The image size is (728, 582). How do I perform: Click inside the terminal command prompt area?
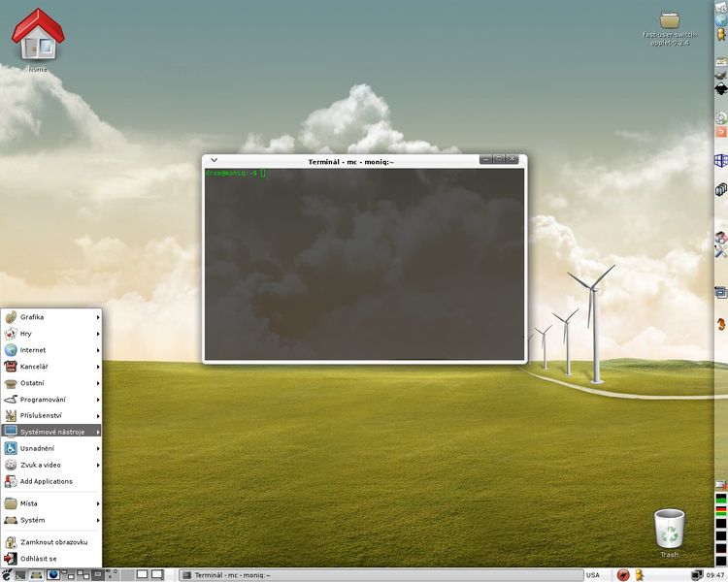(x=364, y=262)
